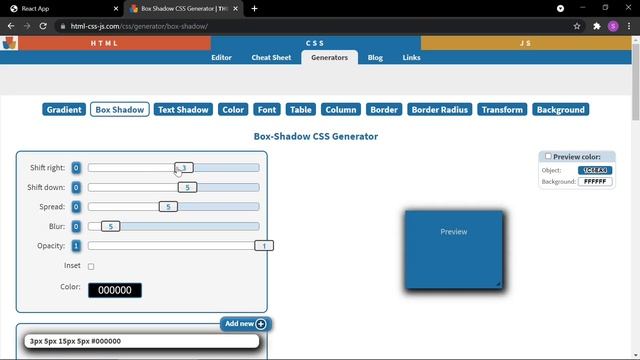Image resolution: width=640 pixels, height=360 pixels.
Task: Click the Spread slider handle
Action: point(168,207)
